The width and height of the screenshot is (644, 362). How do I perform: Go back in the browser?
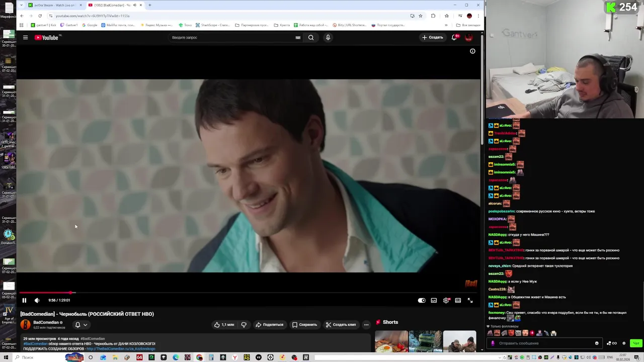(x=22, y=16)
